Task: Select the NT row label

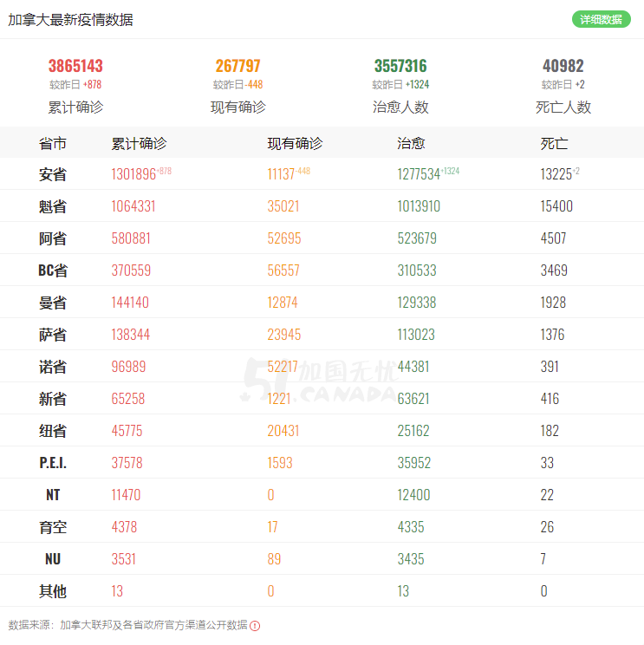Action: [x=53, y=495]
